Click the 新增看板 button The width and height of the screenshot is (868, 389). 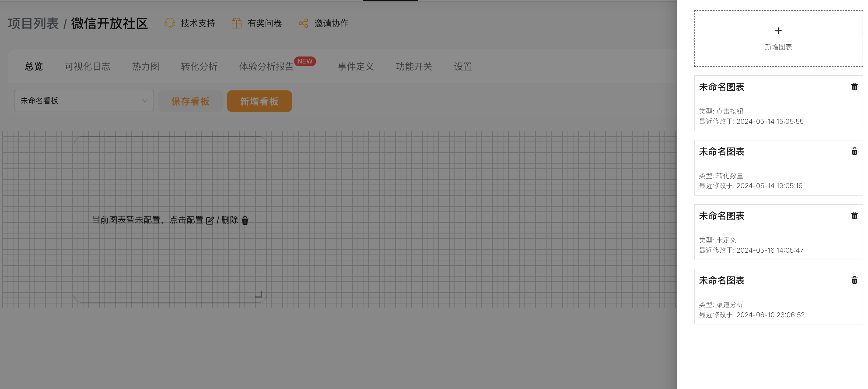260,101
